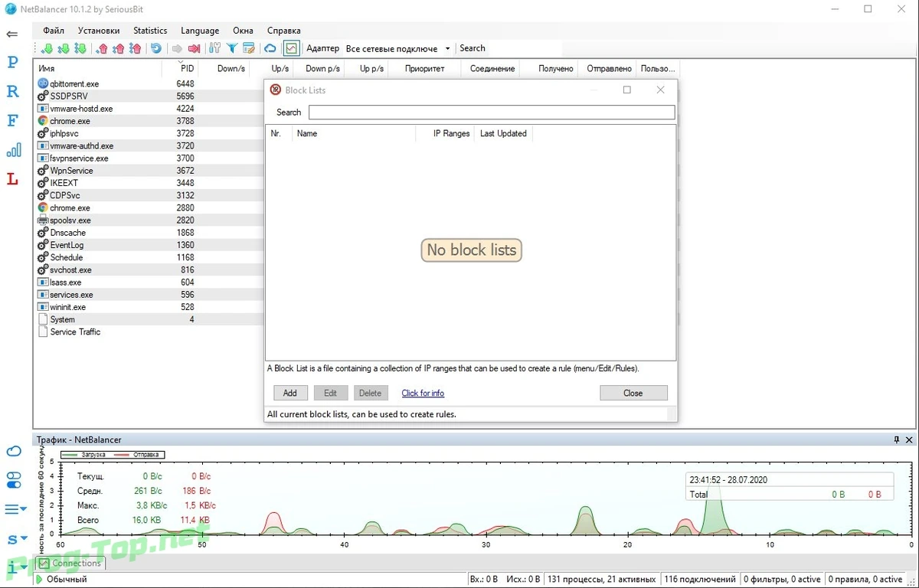Click the triple red up arrow icon
Image resolution: width=919 pixels, height=588 pixels.
point(135,49)
